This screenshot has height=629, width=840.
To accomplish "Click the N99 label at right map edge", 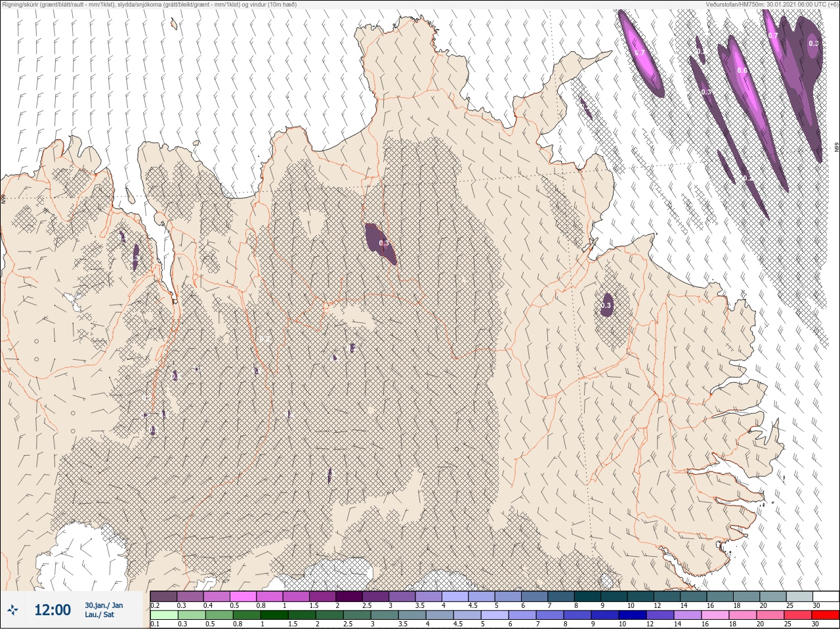I will (837, 148).
